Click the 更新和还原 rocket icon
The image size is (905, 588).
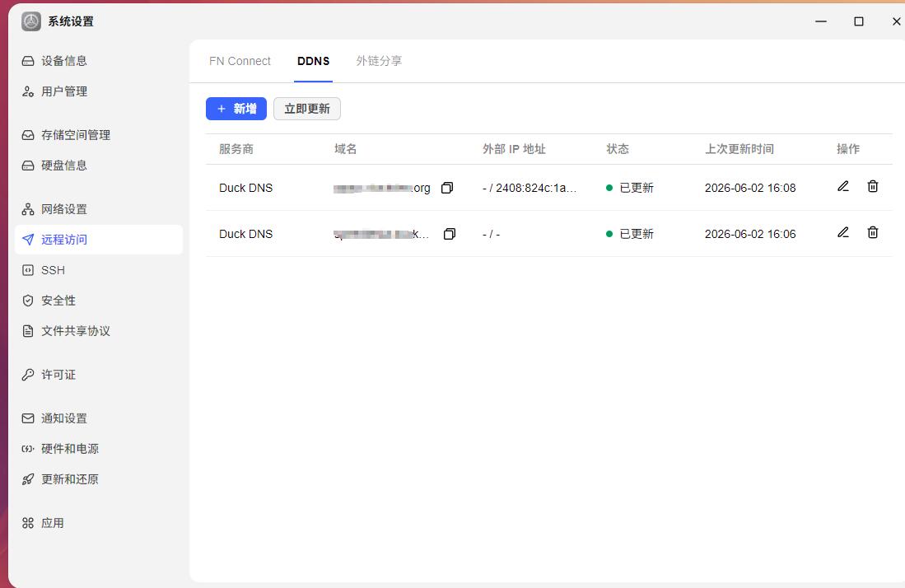pos(28,479)
